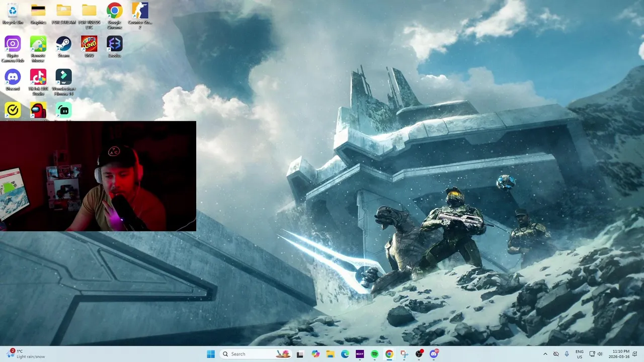The width and height of the screenshot is (644, 362).
Task: Click the webcam overlay window
Action: tap(98, 176)
